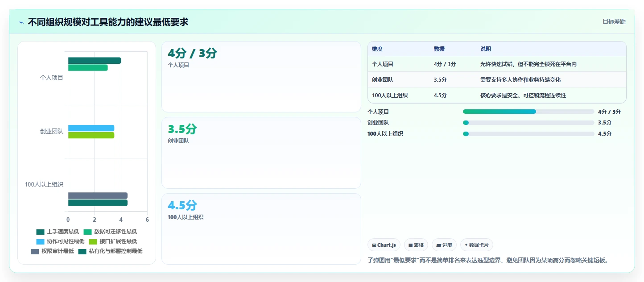The height and width of the screenshot is (282, 644).
Task: Click the 进度 tag
Action: click(x=444, y=245)
